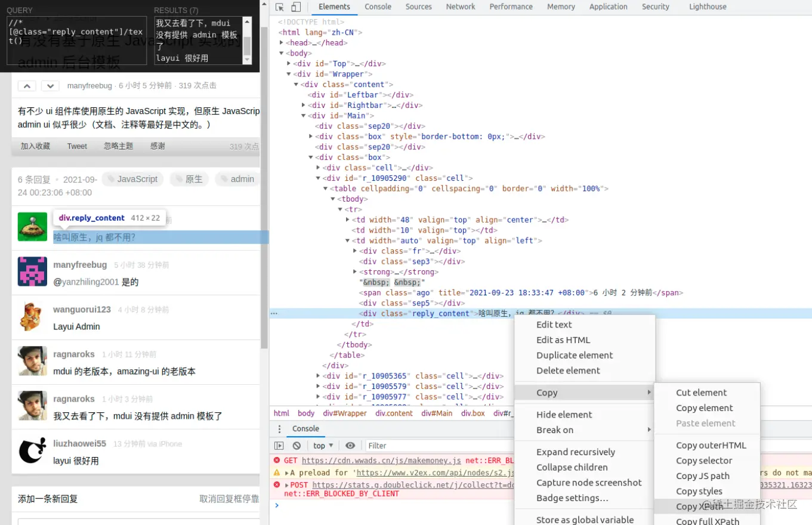Choose Capture node screenshot option

(x=589, y=482)
